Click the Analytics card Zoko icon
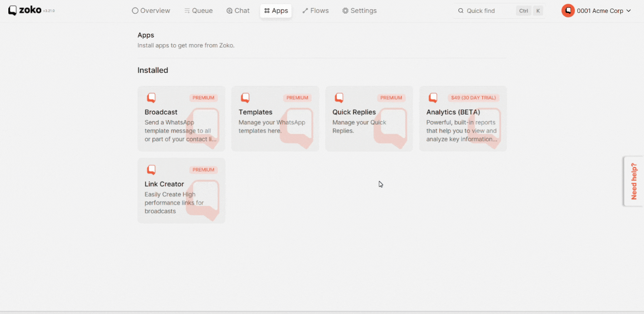Image resolution: width=644 pixels, height=314 pixels. click(x=433, y=98)
